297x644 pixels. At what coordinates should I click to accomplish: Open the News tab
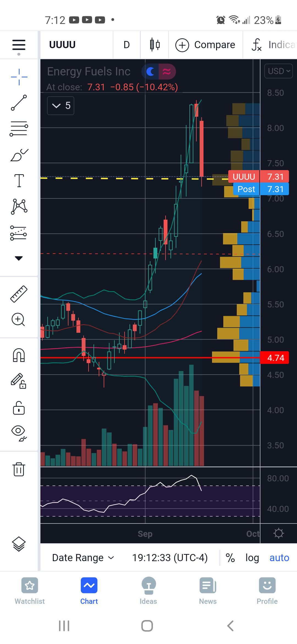208,591
